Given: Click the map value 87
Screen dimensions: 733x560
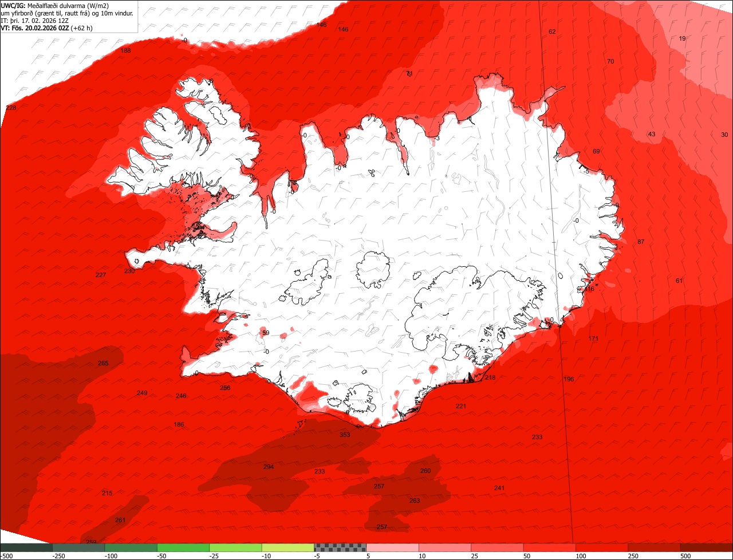Looking at the screenshot, I should (641, 242).
